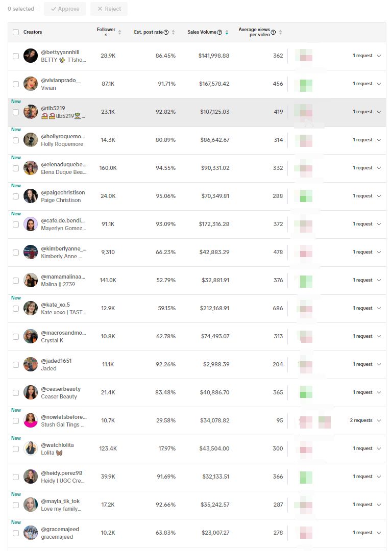Reject selected creators button
The width and height of the screenshot is (392, 551).
[109, 9]
